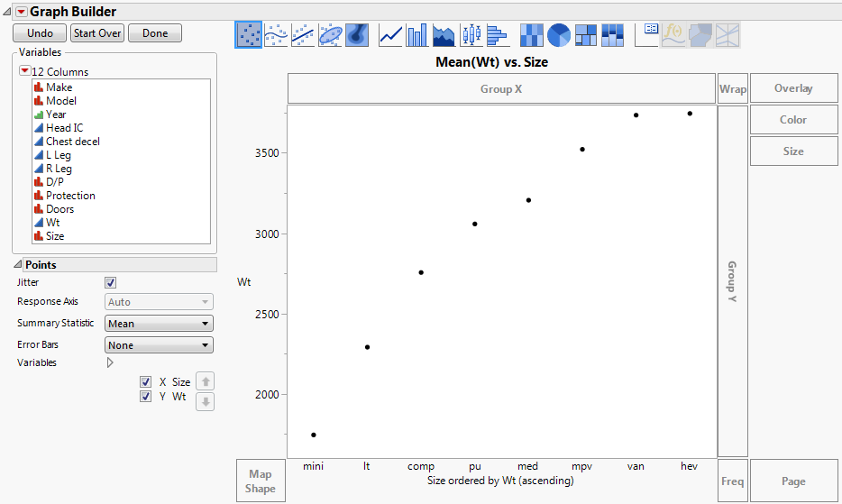
Task: Click the Done button
Action: tap(154, 33)
